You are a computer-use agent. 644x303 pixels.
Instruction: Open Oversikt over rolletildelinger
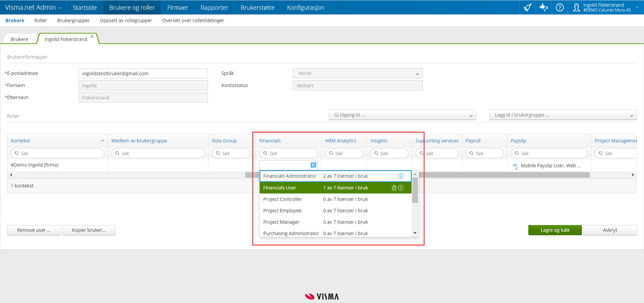click(x=193, y=20)
